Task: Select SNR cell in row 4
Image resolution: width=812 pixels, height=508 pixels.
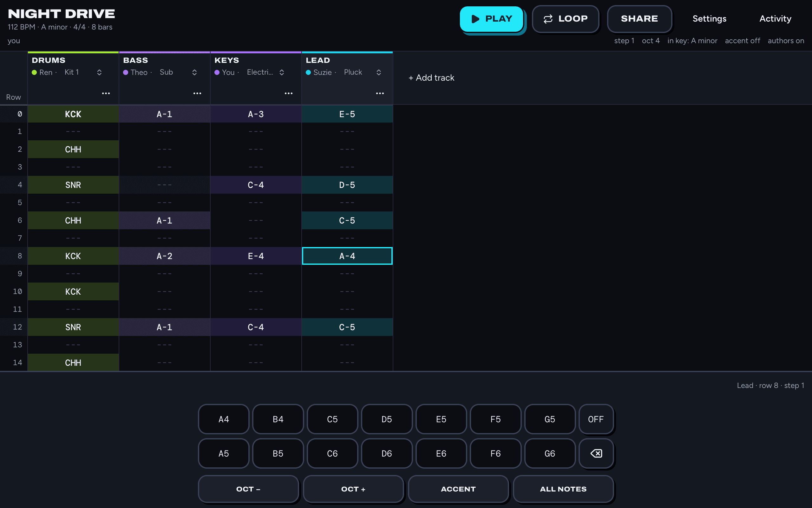Action: tap(73, 185)
